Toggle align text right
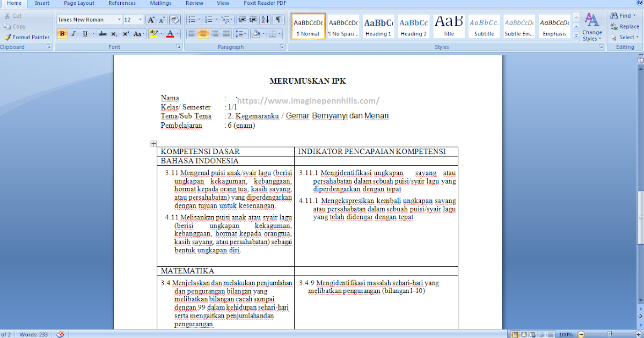644x338 pixels. tap(215, 34)
